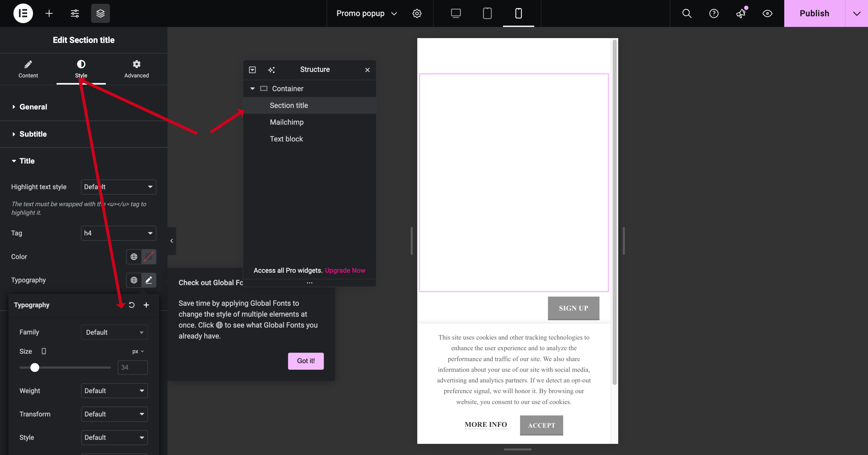Click the preview vertical scrollbar
This screenshot has height=455, width=868.
tap(615, 212)
